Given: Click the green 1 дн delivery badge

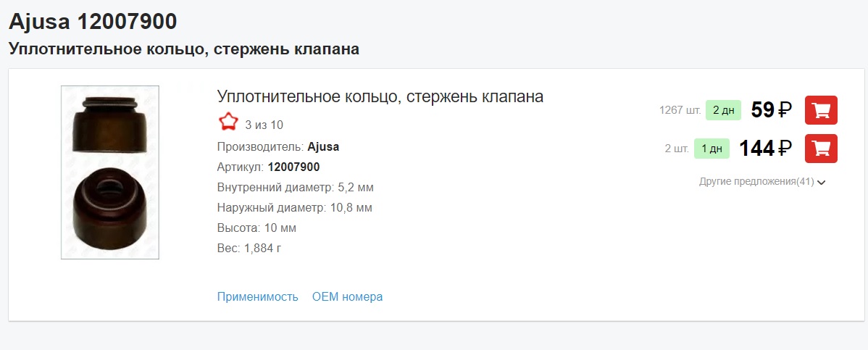Looking at the screenshot, I should tap(711, 149).
